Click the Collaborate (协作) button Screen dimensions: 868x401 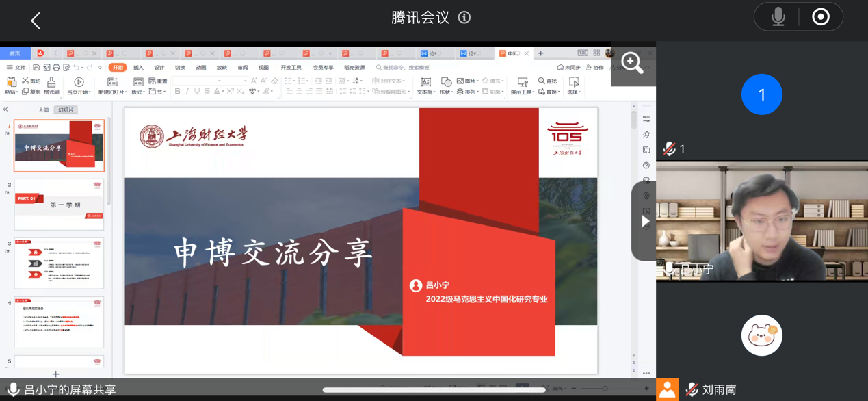594,68
